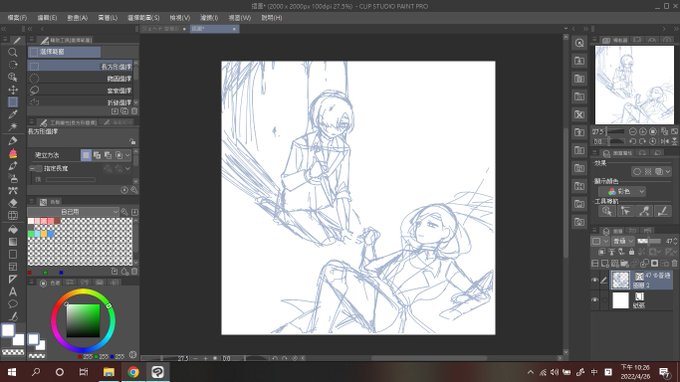Open the File menu
Screen dimensions: 680x382
tap(17, 18)
